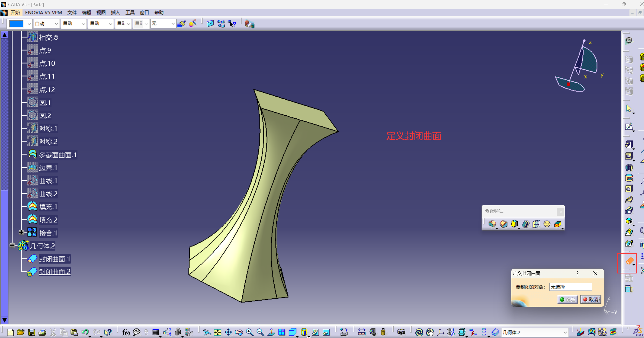This screenshot has width=644, height=338.
Task: Open the 工具 menu
Action: 130,12
